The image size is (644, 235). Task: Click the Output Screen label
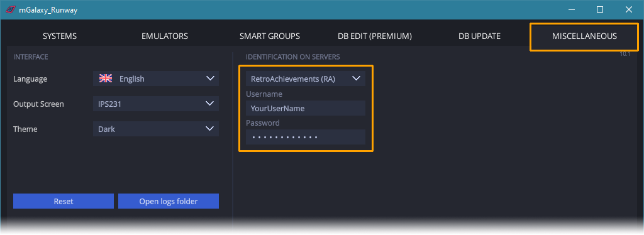[38, 104]
